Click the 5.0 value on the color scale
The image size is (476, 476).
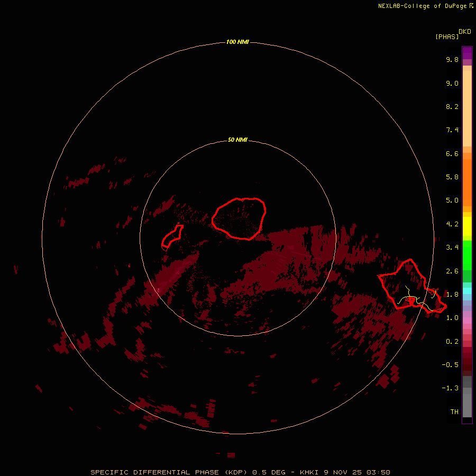tap(452, 200)
